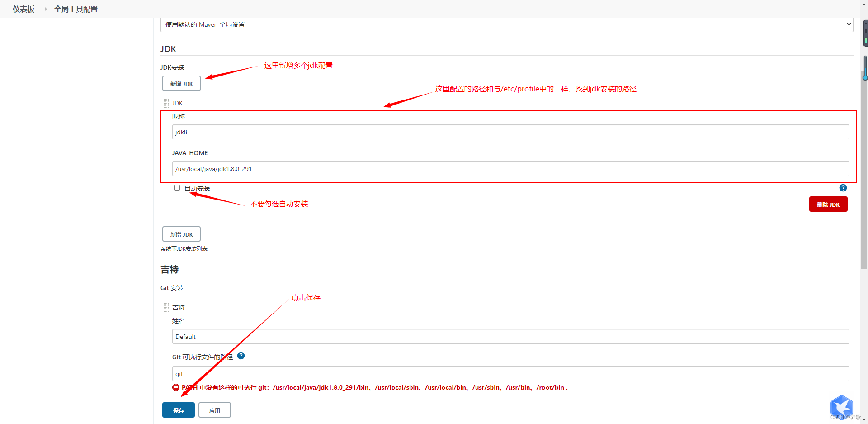The image size is (868, 424).
Task: Apply settings with 应用 button
Action: pyautogui.click(x=215, y=410)
